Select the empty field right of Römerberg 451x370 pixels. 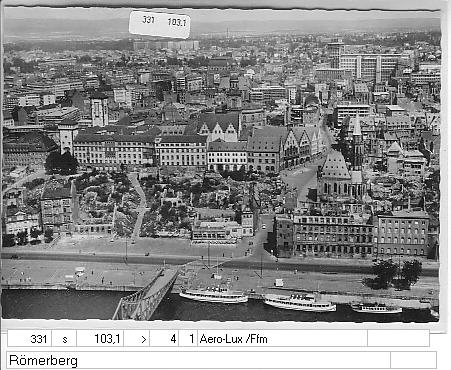(x=413, y=360)
